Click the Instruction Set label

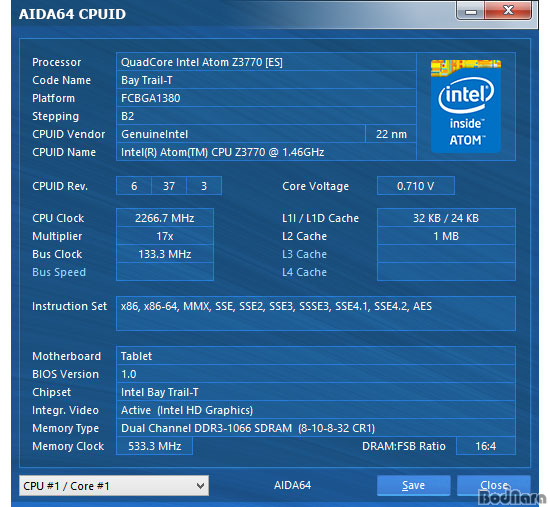(69, 306)
